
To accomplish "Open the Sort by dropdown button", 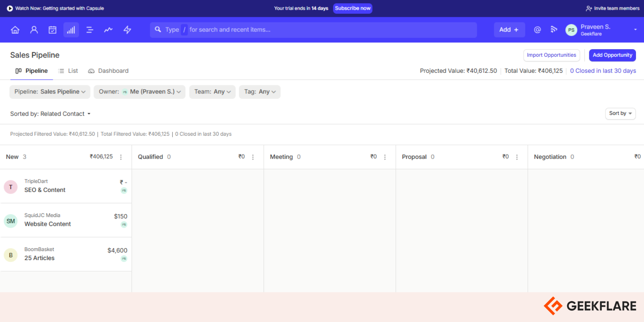I will pos(620,114).
